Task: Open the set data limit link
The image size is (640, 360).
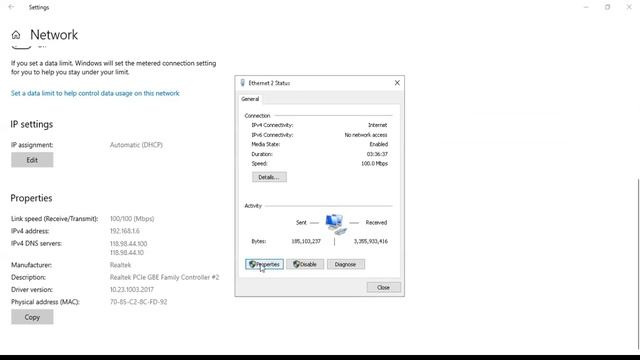Action: point(95,93)
